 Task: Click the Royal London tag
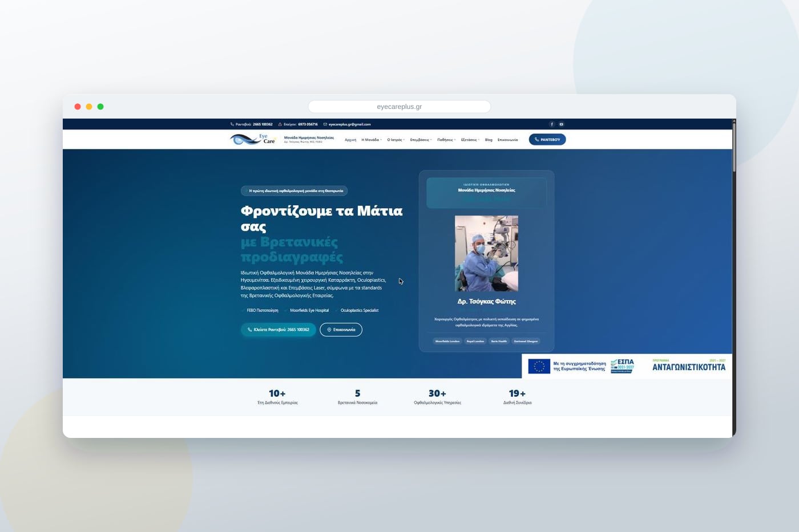click(475, 341)
